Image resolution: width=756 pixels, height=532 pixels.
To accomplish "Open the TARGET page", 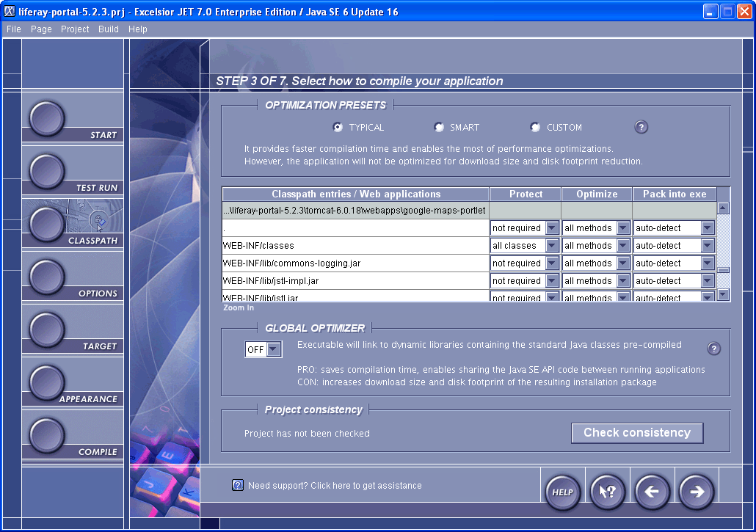I will coord(47,330).
